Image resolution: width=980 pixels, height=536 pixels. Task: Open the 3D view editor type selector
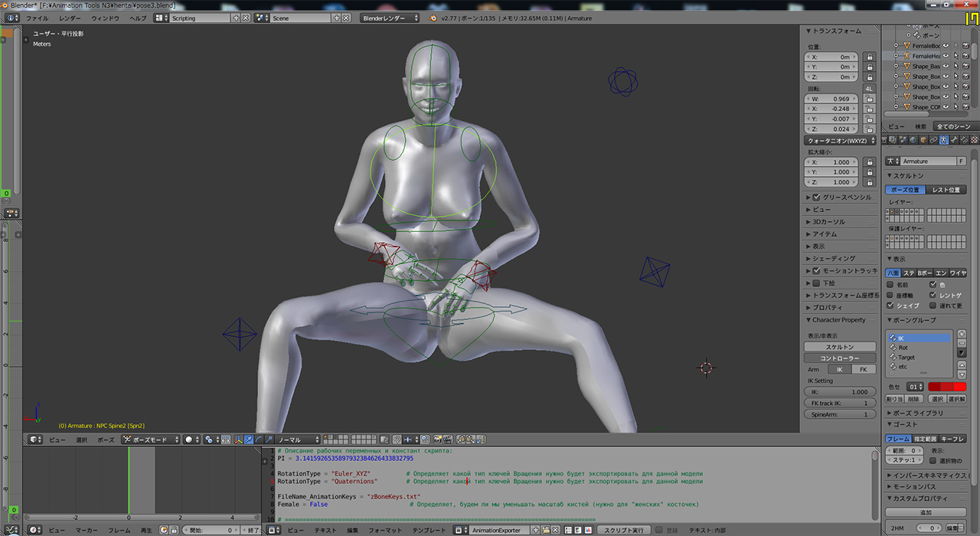tap(35, 440)
